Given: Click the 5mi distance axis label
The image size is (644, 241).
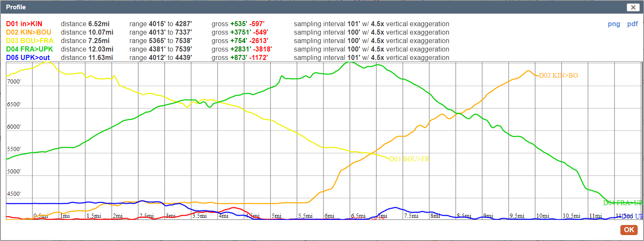Looking at the screenshot, I should 277,216.
